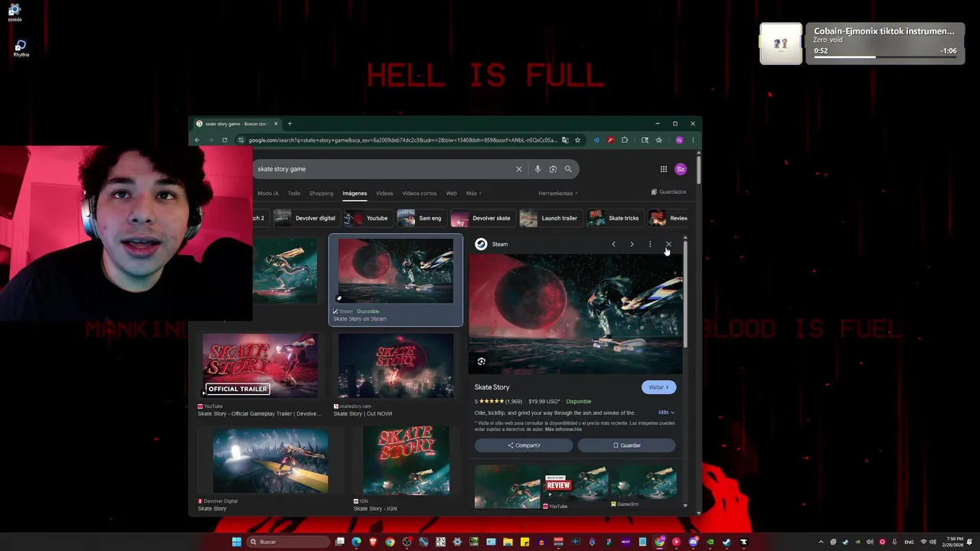Open the Skate Story Official Trailer thumbnail
This screenshot has height=551, width=980.
(x=260, y=366)
